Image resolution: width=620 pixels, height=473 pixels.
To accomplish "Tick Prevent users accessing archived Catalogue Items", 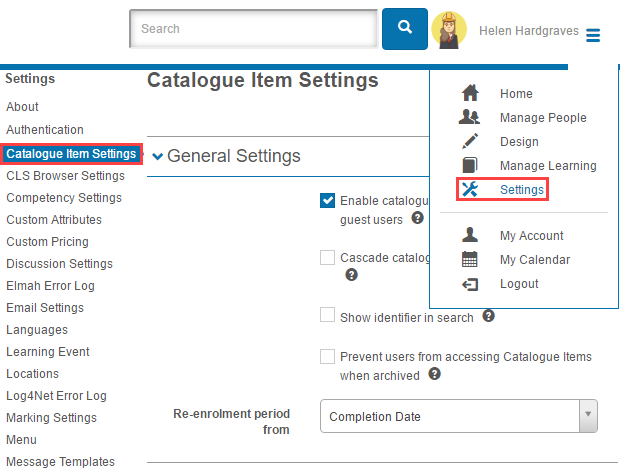I will tap(327, 356).
